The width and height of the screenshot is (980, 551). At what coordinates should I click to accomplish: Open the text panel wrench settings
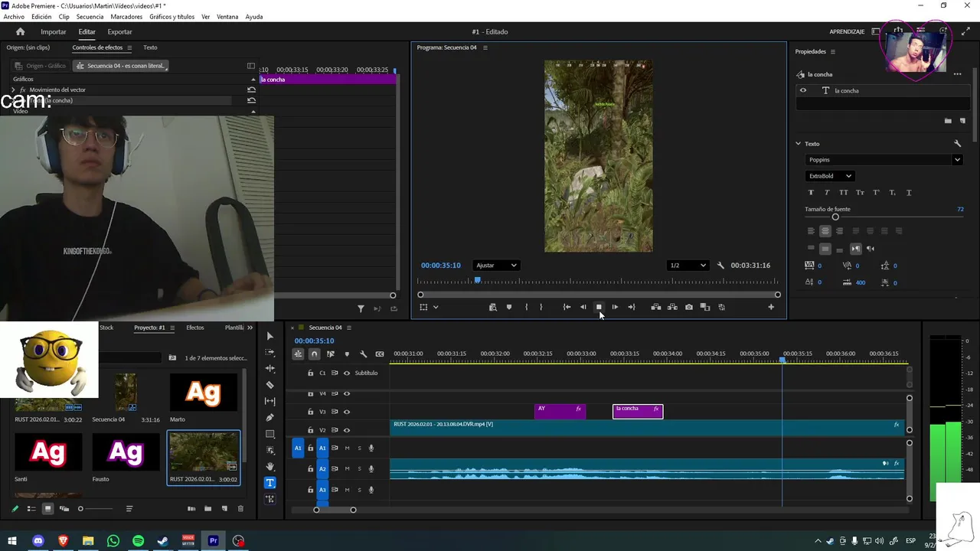957,144
